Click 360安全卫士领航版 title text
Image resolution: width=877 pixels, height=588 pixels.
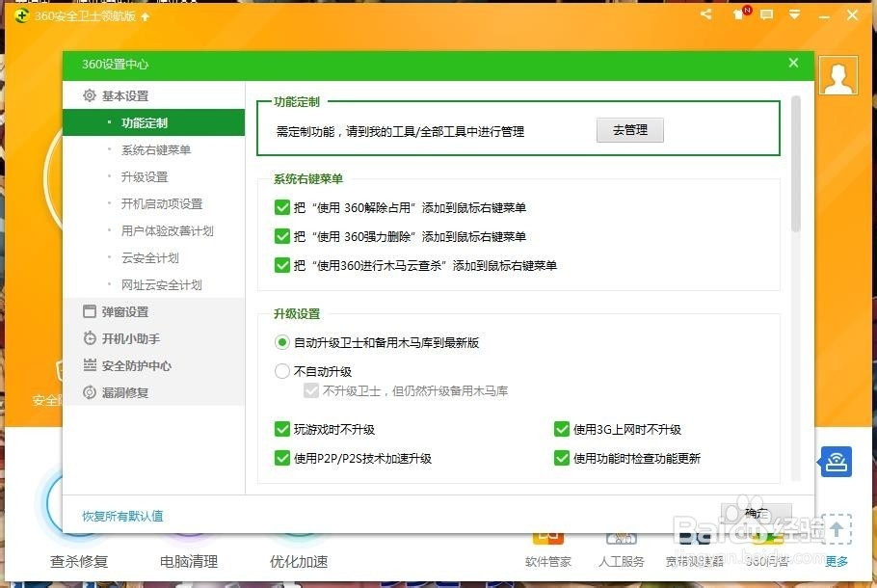(x=85, y=16)
